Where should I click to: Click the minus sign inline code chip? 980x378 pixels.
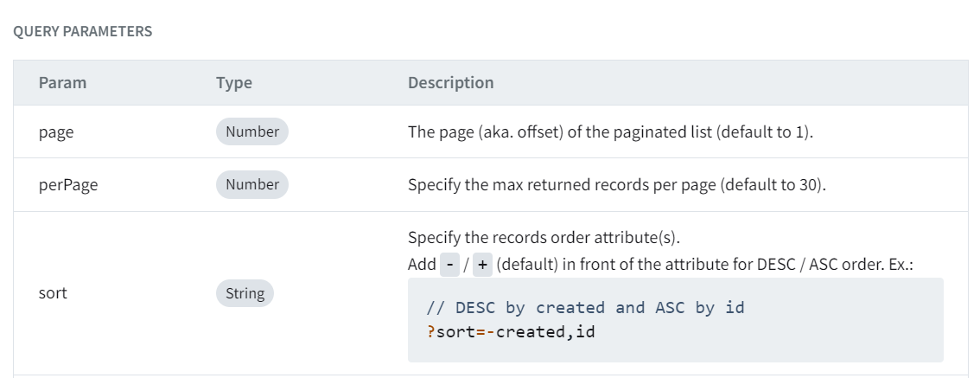tap(449, 264)
